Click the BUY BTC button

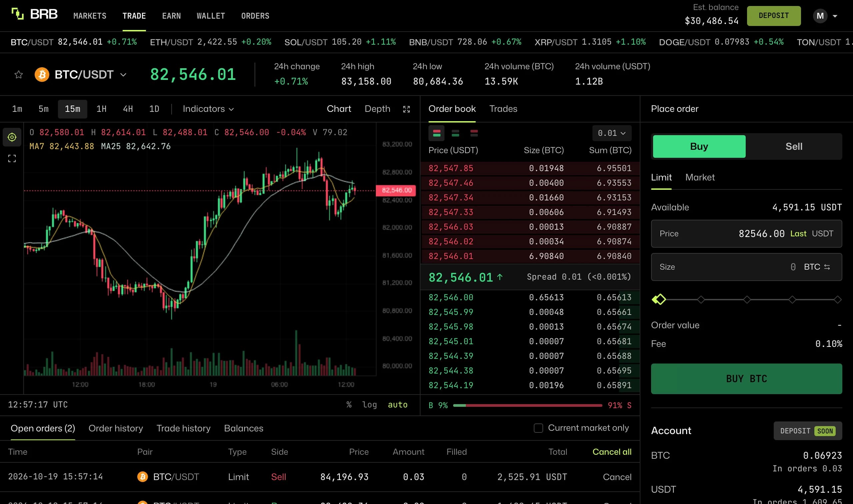(x=746, y=379)
